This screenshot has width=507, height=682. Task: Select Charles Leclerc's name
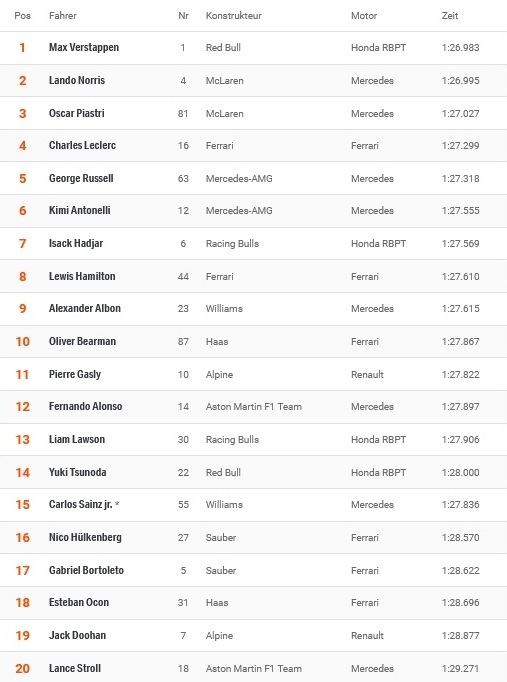coord(82,145)
